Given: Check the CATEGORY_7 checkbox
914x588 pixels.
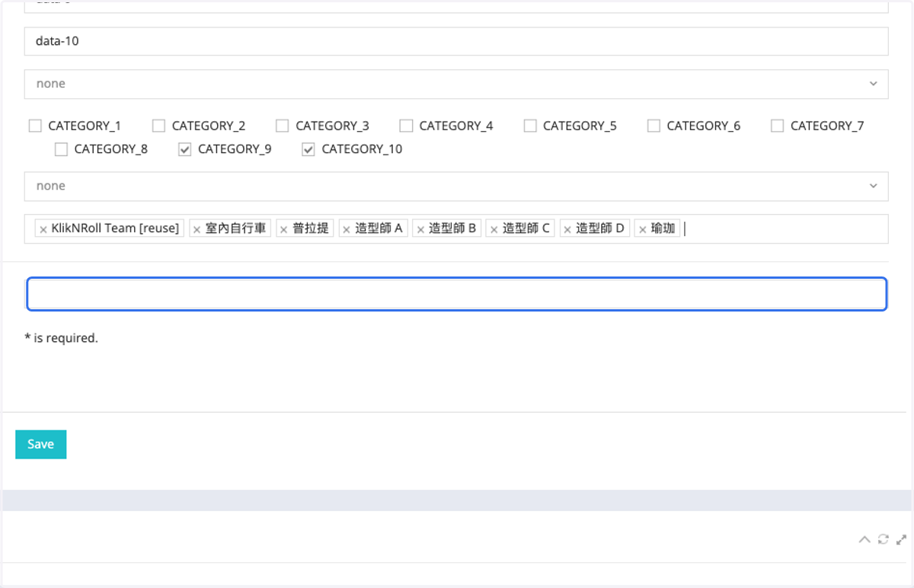Looking at the screenshot, I should coord(778,126).
